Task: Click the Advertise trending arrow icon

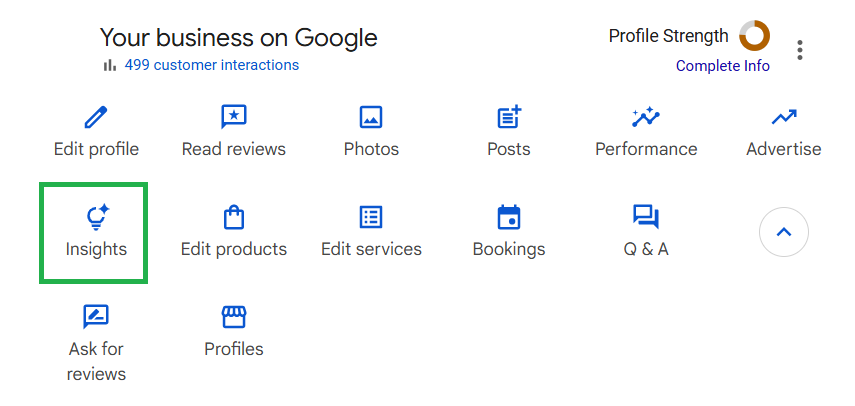Action: [x=784, y=117]
